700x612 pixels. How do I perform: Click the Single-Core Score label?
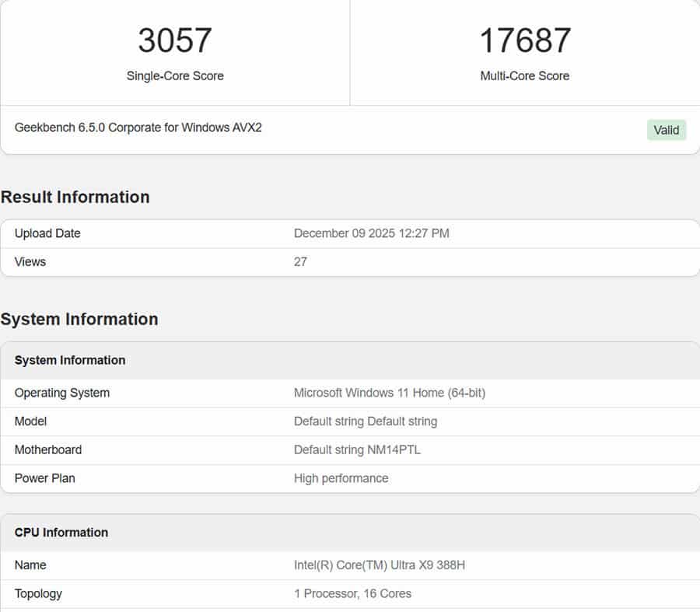point(174,75)
